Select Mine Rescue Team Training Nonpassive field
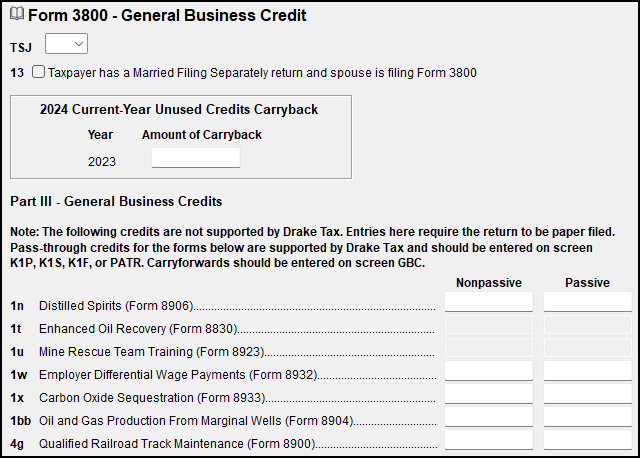 click(x=489, y=348)
